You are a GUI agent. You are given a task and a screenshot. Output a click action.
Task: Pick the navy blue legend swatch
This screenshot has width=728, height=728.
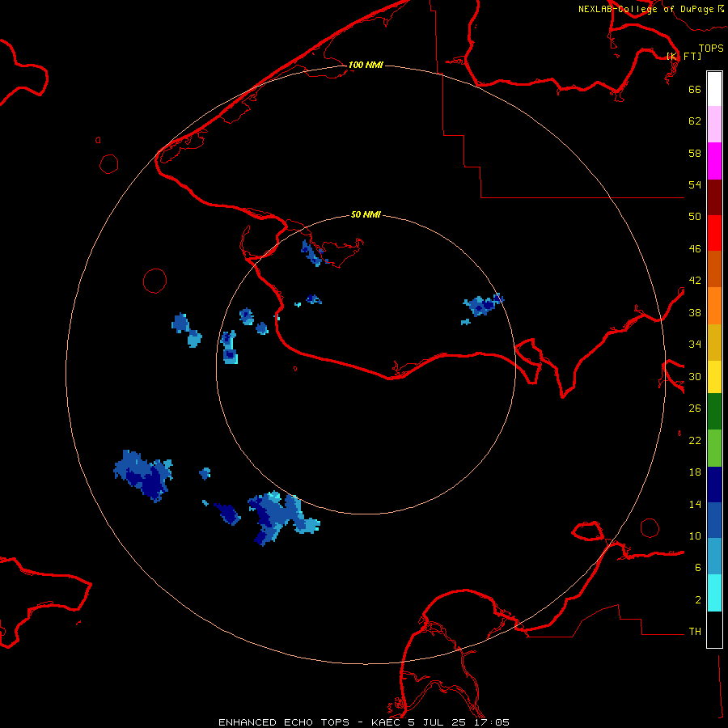pos(714,485)
